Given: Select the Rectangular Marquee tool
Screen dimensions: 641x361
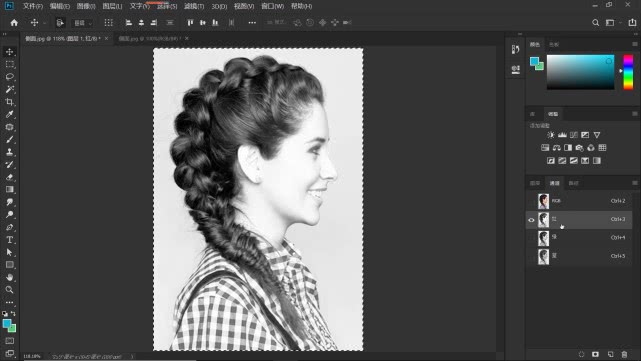Looking at the screenshot, I should click(x=9, y=64).
